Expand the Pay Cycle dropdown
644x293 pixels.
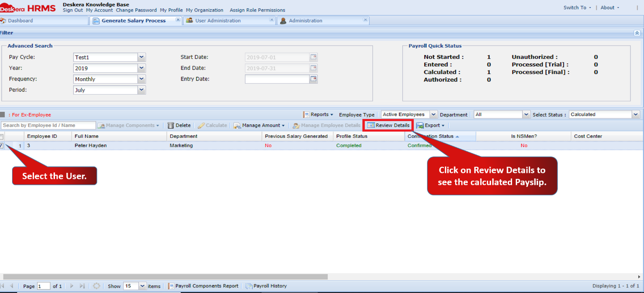coord(142,57)
